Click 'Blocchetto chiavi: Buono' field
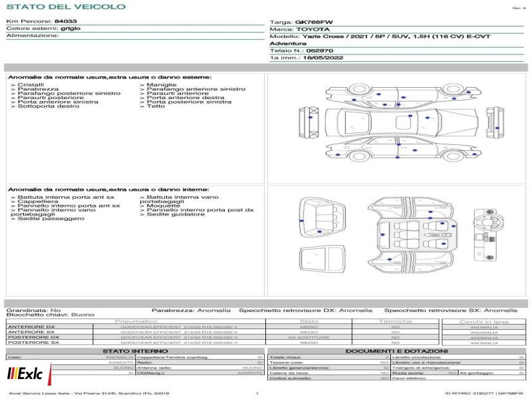This screenshot has width=532, height=399. click(x=51, y=315)
